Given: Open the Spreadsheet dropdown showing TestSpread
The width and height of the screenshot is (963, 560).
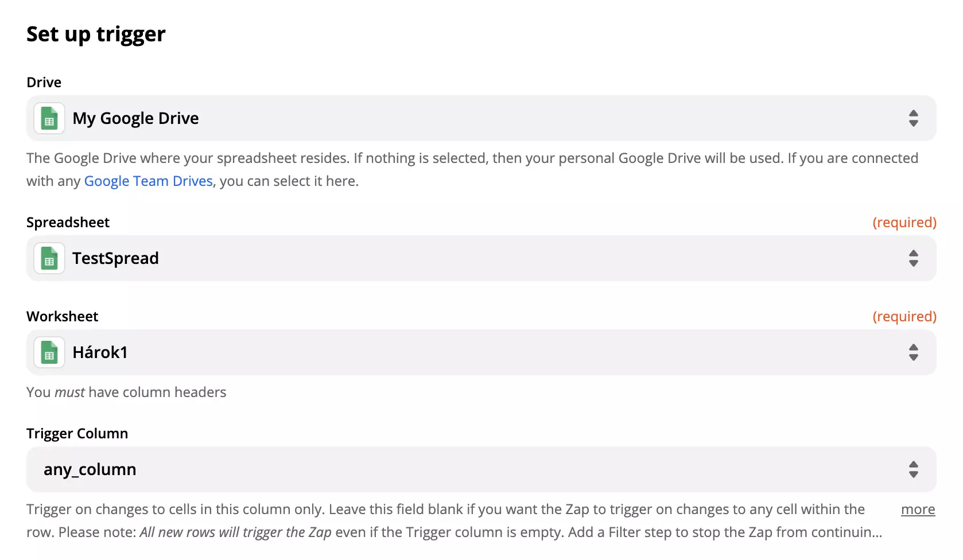Looking at the screenshot, I should tap(459, 258).
